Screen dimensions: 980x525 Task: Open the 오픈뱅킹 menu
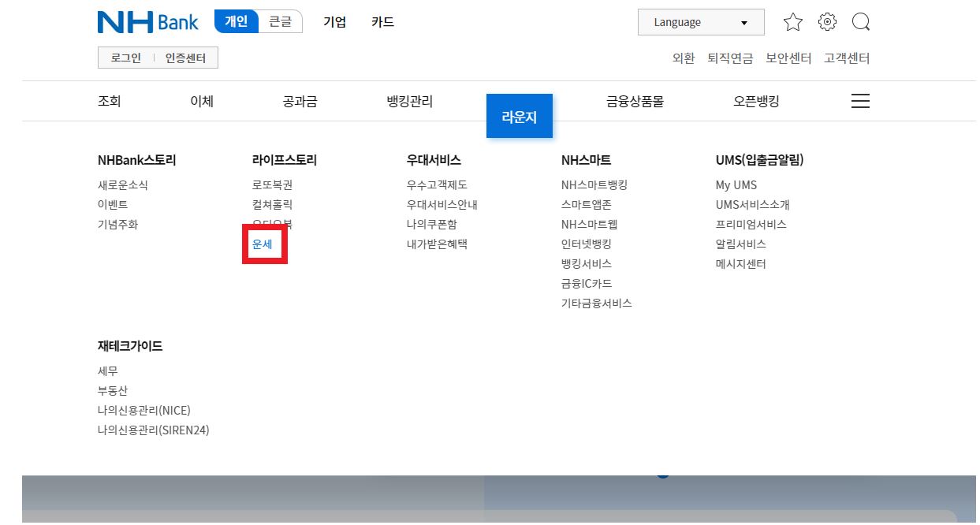(x=756, y=101)
